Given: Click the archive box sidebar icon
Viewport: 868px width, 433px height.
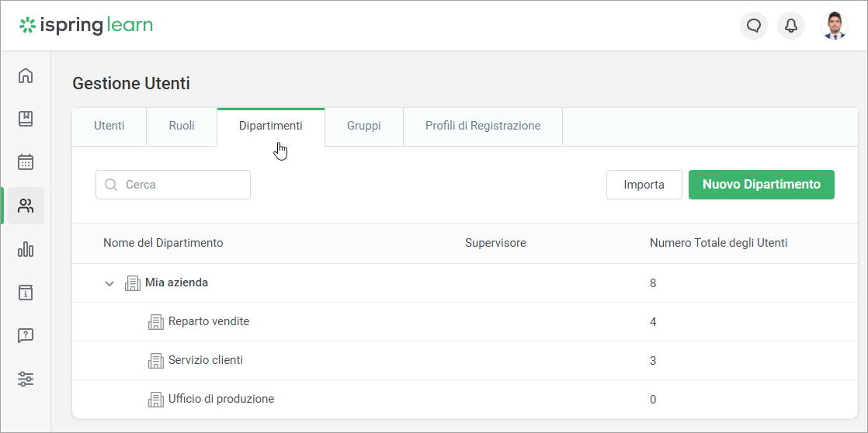Looking at the screenshot, I should [26, 293].
